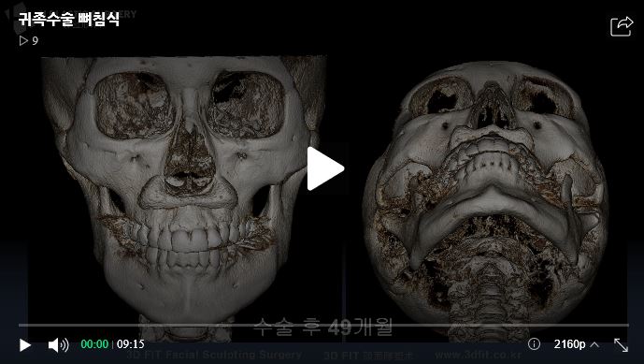Open the video info icon
644x364 pixels.
(x=534, y=343)
